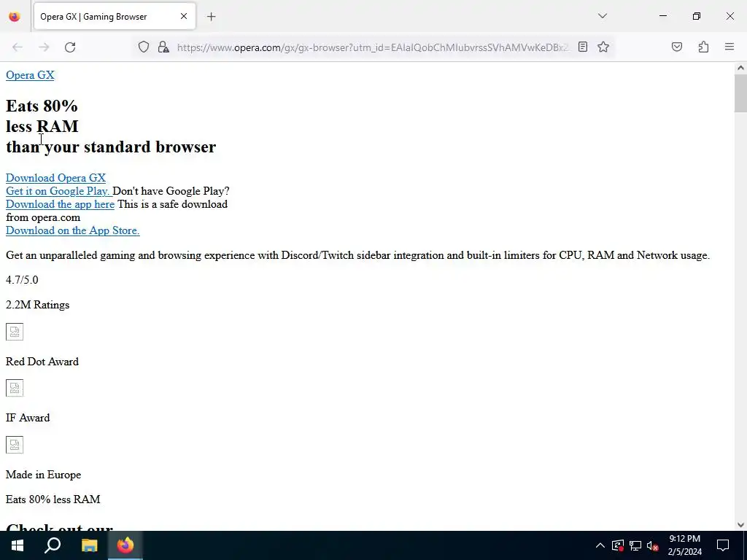Screen dimensions: 747x560
Task: Click the vertical scrollbar thumb
Action: tap(740, 93)
